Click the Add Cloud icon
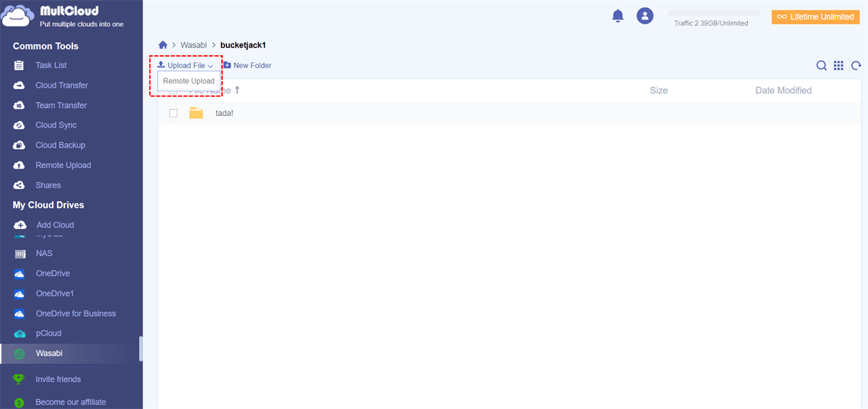Viewport: 868px width, 409px height. (20, 225)
